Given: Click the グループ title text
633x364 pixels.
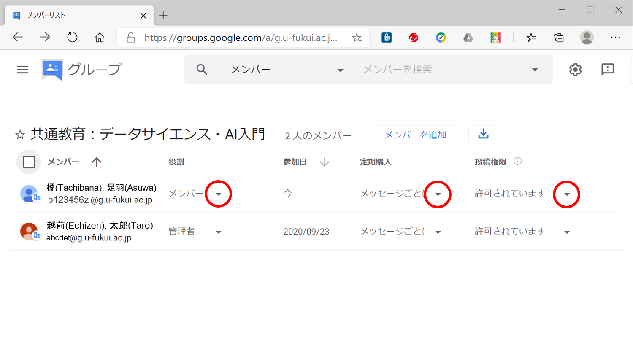Looking at the screenshot, I should click(95, 70).
